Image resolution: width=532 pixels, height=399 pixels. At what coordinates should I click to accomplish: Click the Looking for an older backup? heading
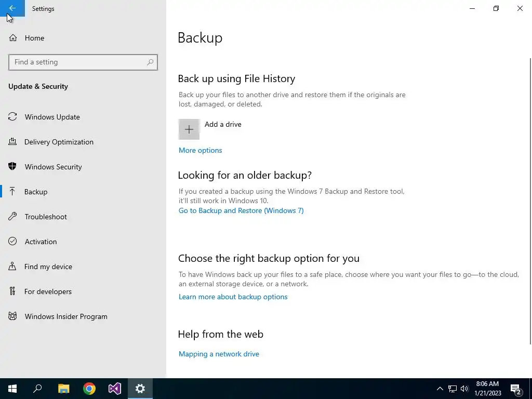tap(245, 176)
